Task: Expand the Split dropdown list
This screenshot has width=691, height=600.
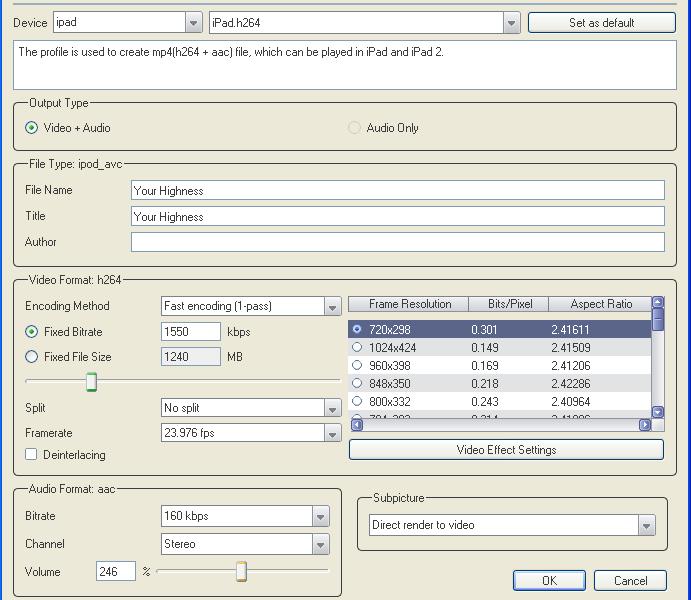Action: point(332,409)
